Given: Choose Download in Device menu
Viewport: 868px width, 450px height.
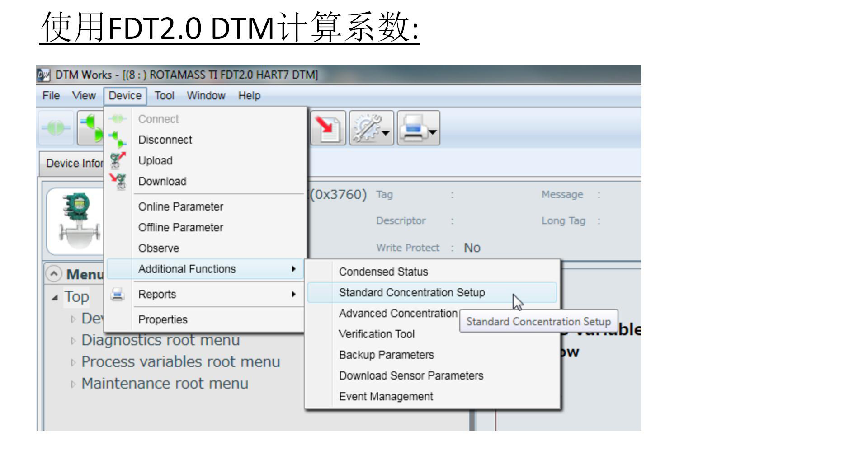Looking at the screenshot, I should tap(162, 182).
